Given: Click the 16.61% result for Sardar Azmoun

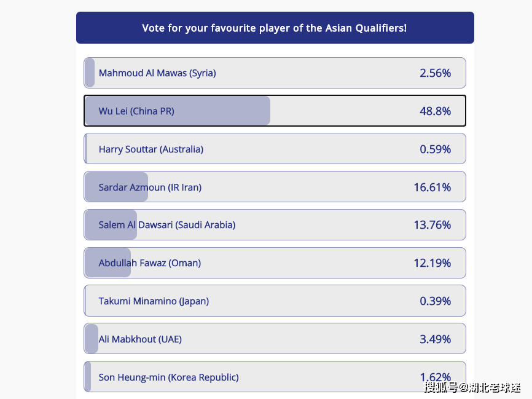Looking at the screenshot, I should 432,187.
